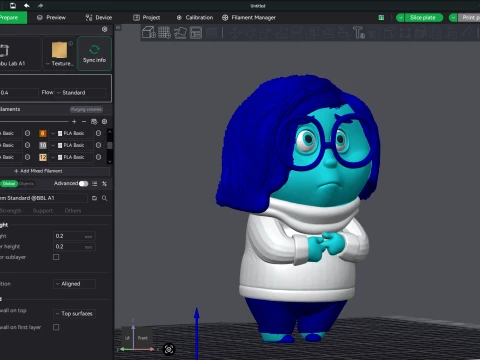The image size is (480, 360).
Task: Open the Device tab
Action: 99,18
